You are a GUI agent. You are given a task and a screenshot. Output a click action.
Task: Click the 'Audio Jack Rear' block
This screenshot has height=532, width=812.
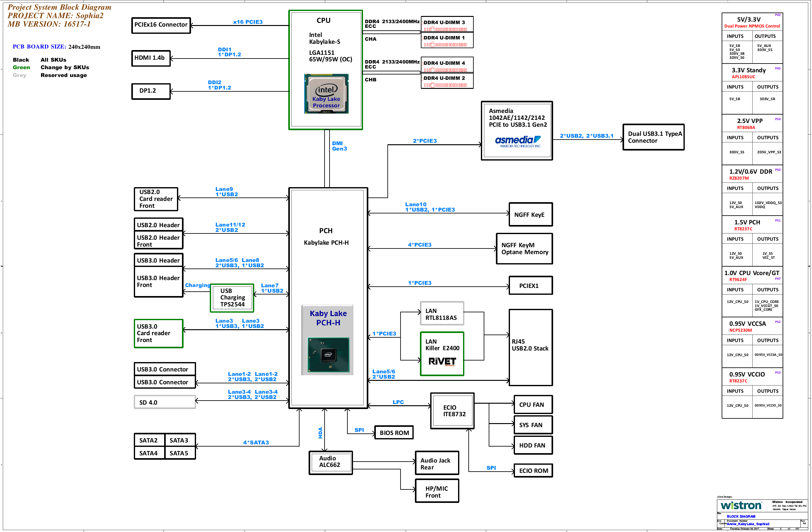pos(437,463)
